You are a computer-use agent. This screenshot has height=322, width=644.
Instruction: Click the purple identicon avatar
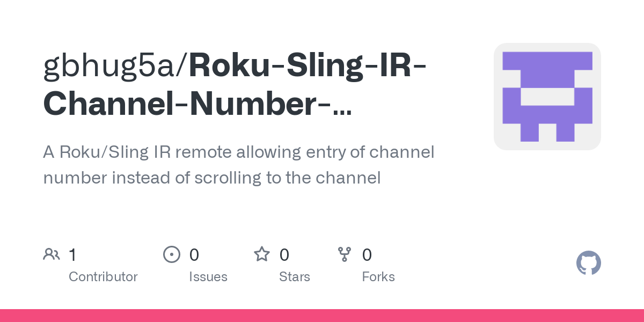tap(547, 97)
